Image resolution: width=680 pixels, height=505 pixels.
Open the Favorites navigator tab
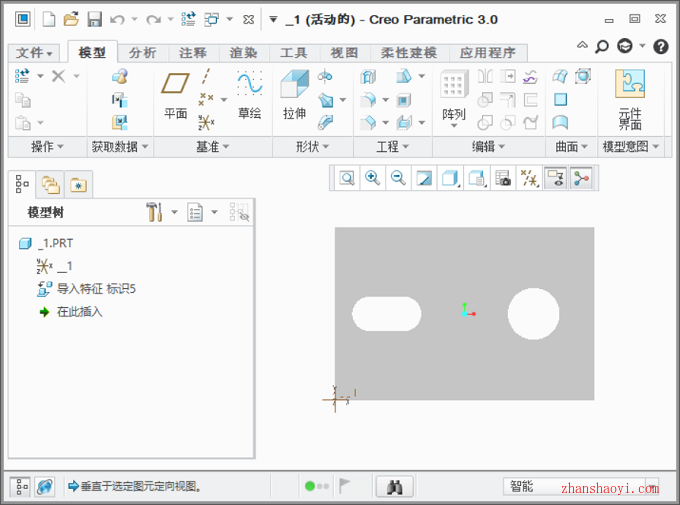(78, 185)
